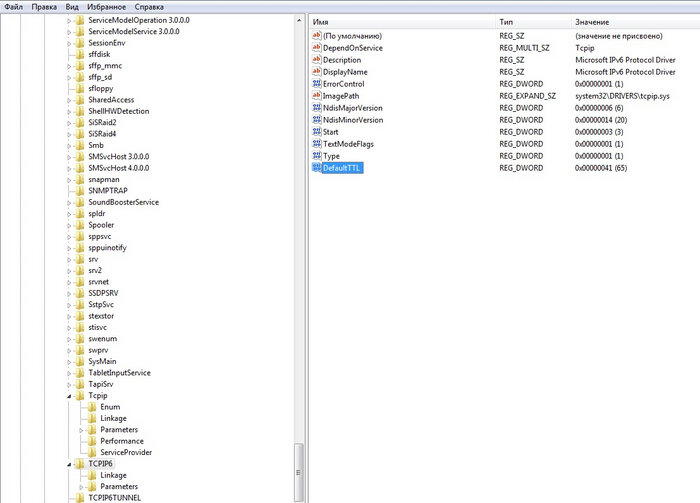Select the SMSvcHost 4.0.0.0 key

tap(118, 168)
